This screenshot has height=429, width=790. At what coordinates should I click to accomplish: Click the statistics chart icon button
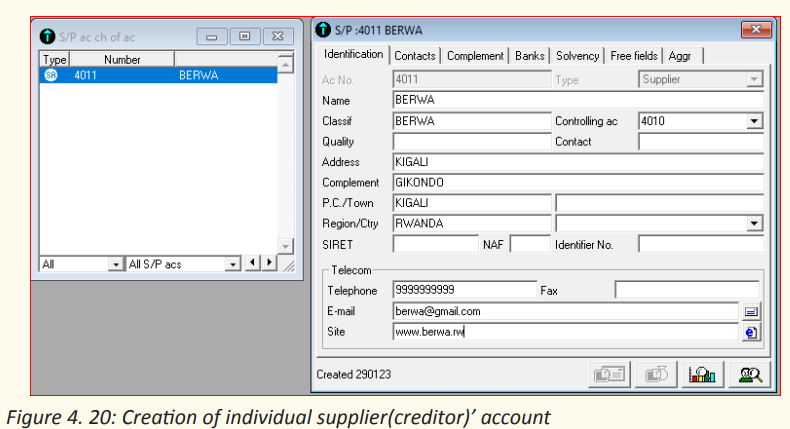[702, 375]
